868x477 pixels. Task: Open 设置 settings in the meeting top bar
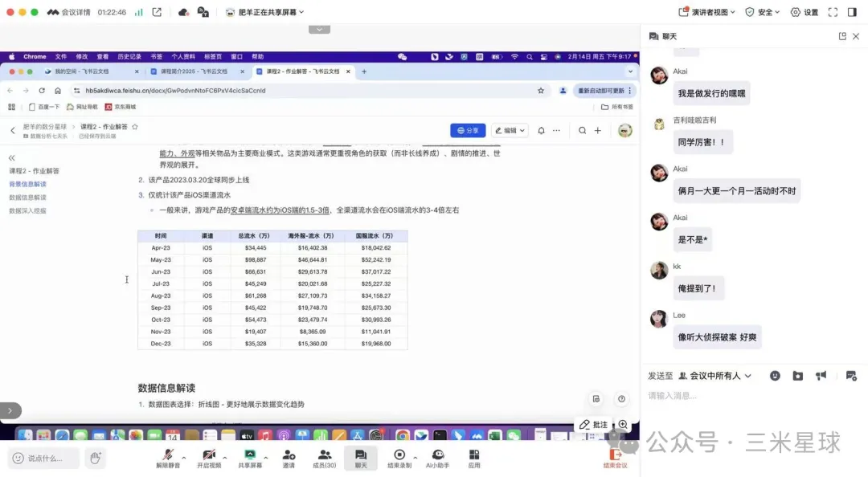click(x=805, y=12)
